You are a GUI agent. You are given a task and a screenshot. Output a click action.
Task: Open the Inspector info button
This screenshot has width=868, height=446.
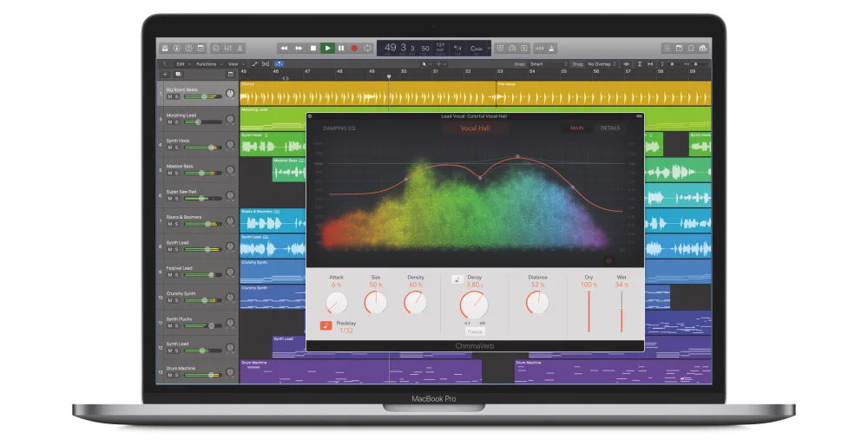pos(176,48)
